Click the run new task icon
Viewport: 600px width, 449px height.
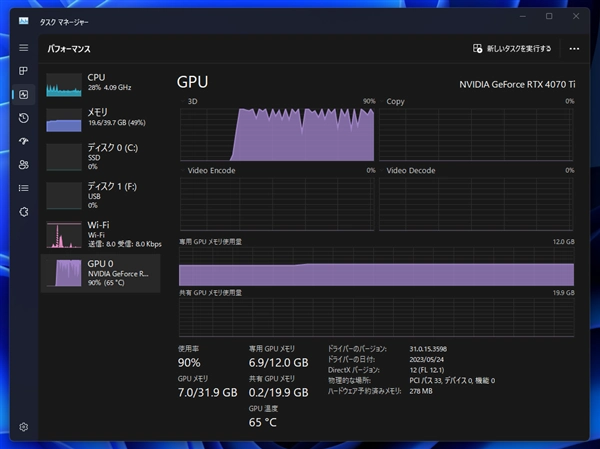(477, 49)
